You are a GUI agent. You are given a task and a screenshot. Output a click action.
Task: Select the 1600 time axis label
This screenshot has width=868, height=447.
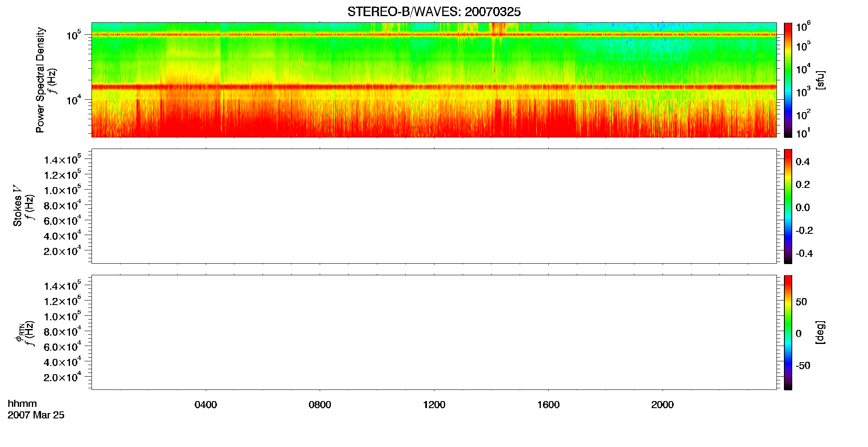548,405
